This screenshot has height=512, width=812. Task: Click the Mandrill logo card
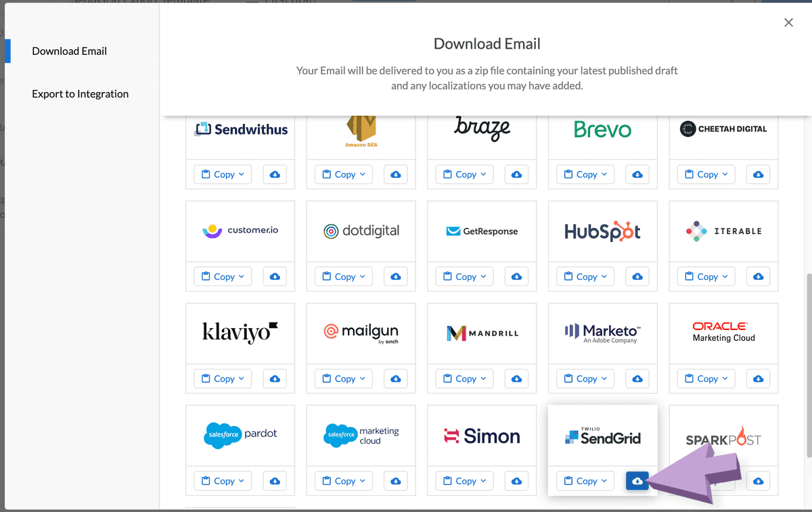pos(482,333)
